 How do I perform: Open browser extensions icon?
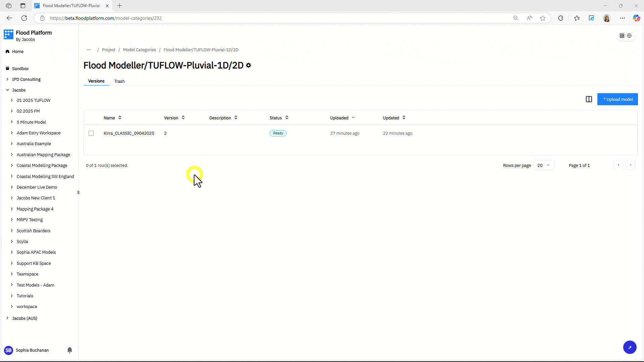tap(560, 18)
